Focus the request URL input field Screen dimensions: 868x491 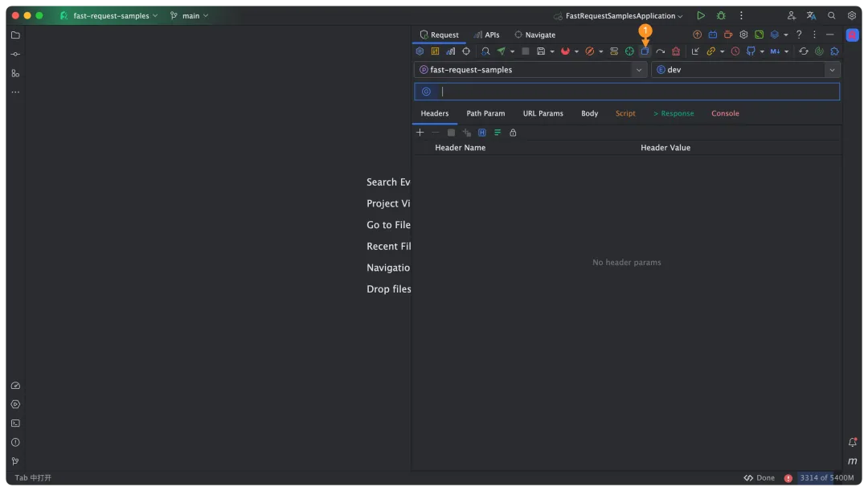(627, 92)
